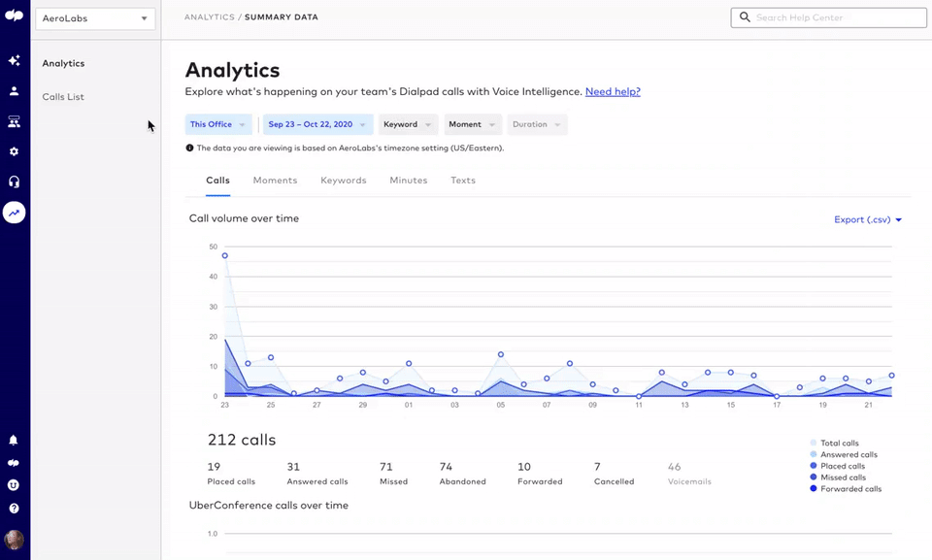Click the ANALYTICS breadcrumb link
This screenshot has height=560, width=932.
210,17
